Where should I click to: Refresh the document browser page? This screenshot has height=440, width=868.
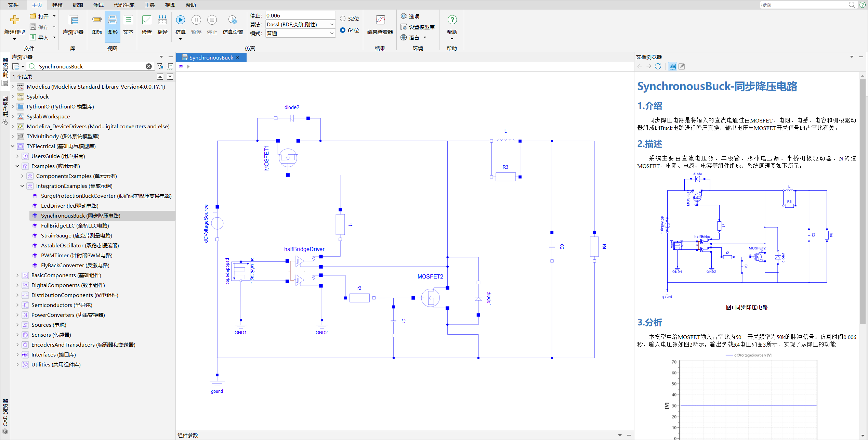[658, 66]
